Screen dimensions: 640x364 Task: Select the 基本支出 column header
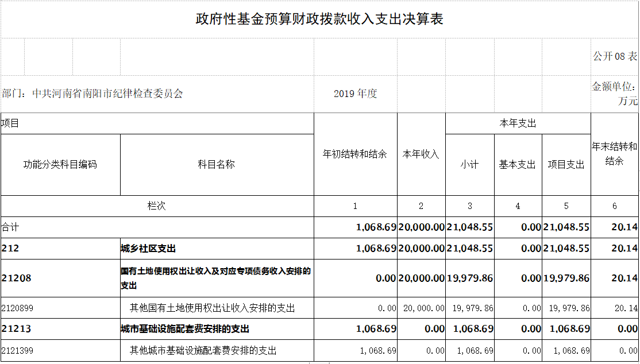[518, 164]
